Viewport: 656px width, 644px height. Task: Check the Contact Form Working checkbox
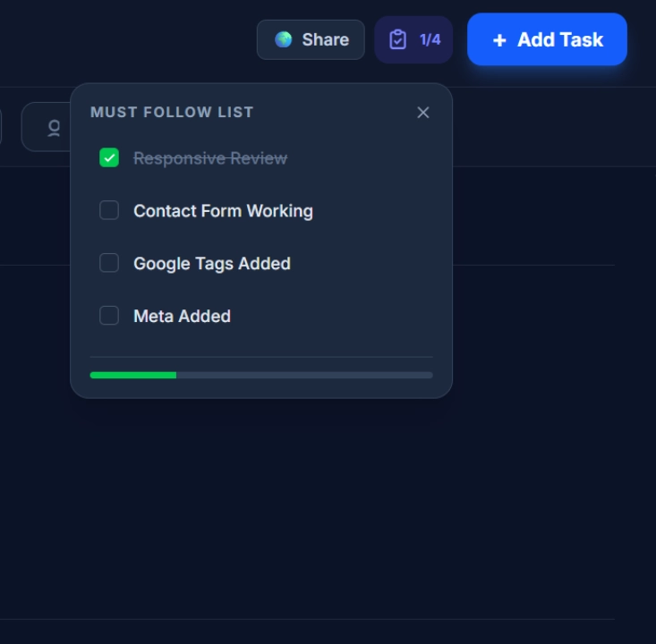[x=109, y=210]
